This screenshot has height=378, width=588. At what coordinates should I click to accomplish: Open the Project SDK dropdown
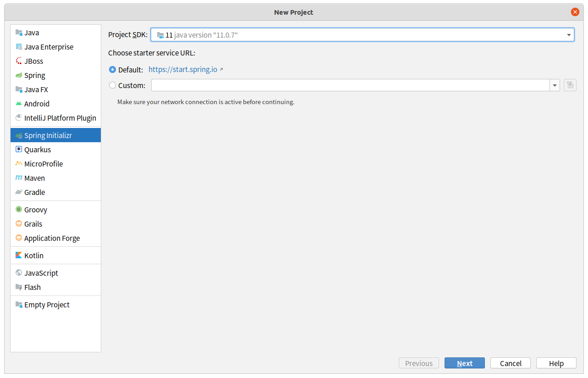363,35
